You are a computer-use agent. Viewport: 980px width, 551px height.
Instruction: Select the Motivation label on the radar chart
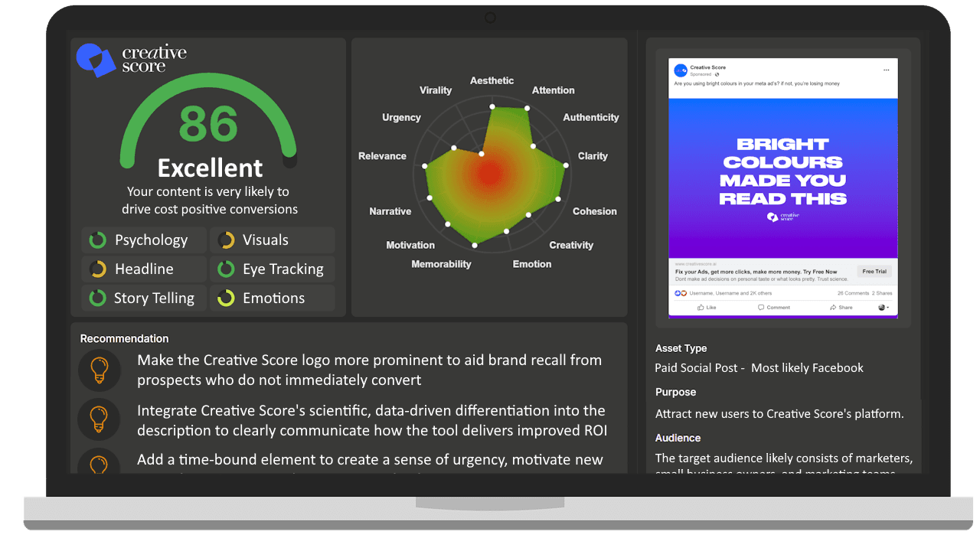410,245
